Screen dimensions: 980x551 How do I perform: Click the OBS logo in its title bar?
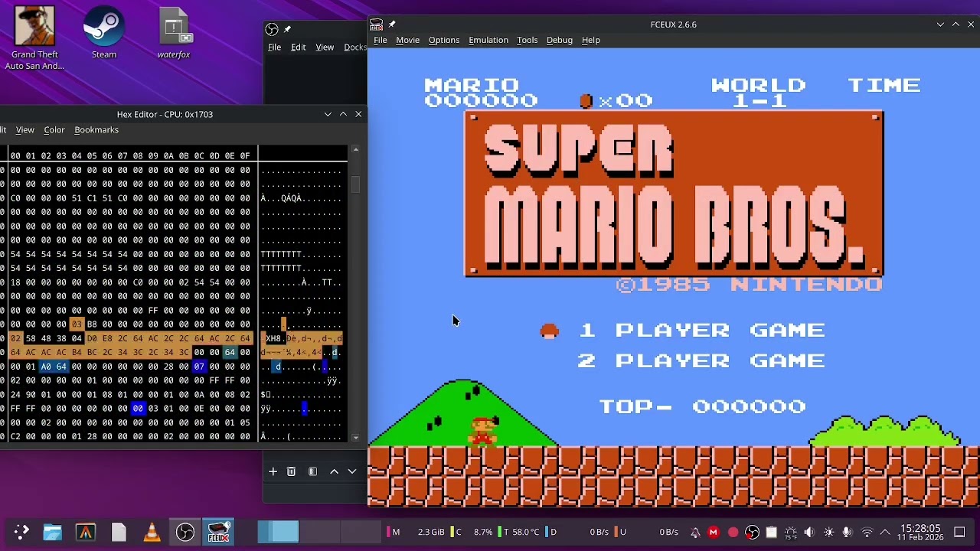pos(272,29)
